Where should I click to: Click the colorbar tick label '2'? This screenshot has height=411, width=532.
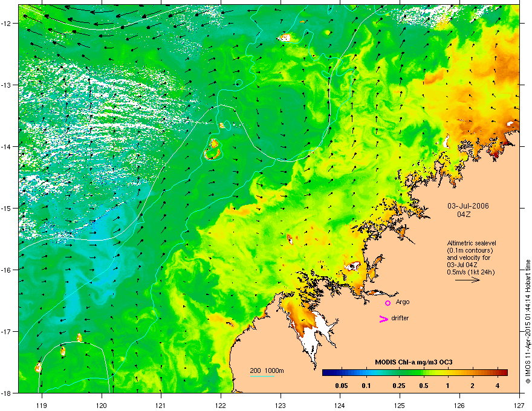(473, 386)
